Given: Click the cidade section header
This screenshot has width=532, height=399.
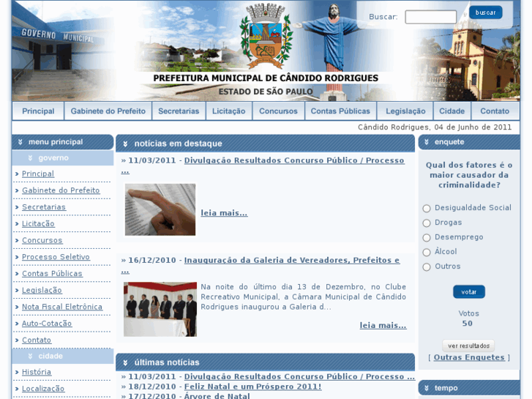Looking at the screenshot, I should point(63,356).
